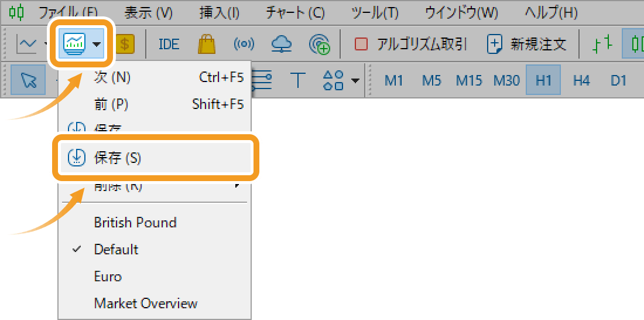
Task: Click the horizontal lines drawing tool icon
Action: tap(261, 80)
